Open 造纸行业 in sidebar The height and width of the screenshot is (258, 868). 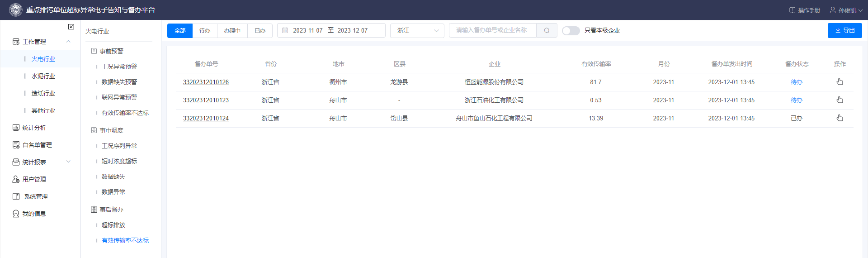pos(43,93)
